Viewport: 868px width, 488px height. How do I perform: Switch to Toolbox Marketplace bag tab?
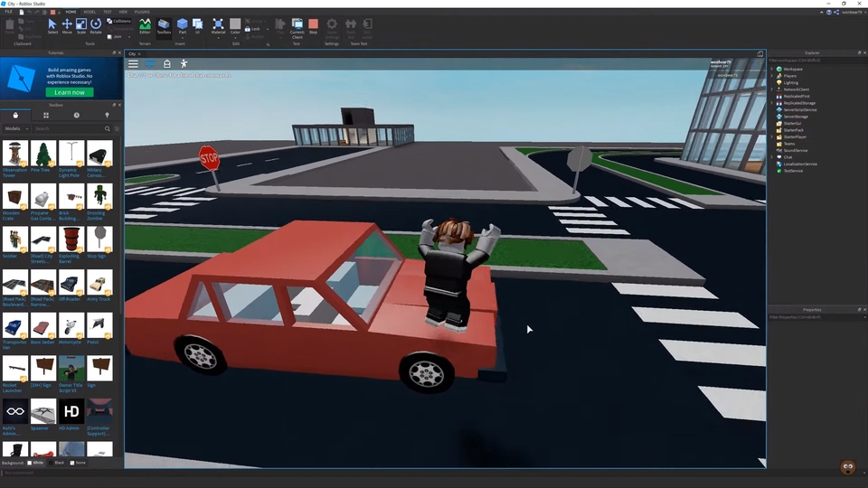click(15, 115)
